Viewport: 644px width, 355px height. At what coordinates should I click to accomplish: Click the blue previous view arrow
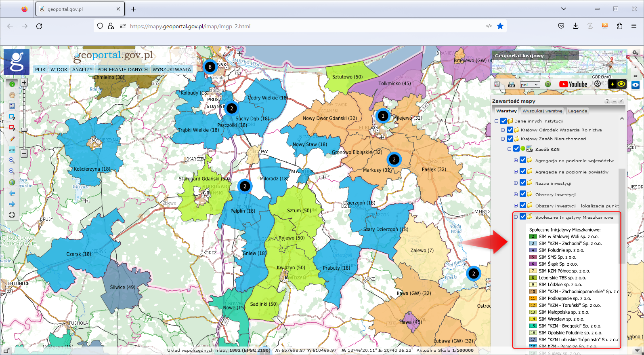pos(12,193)
